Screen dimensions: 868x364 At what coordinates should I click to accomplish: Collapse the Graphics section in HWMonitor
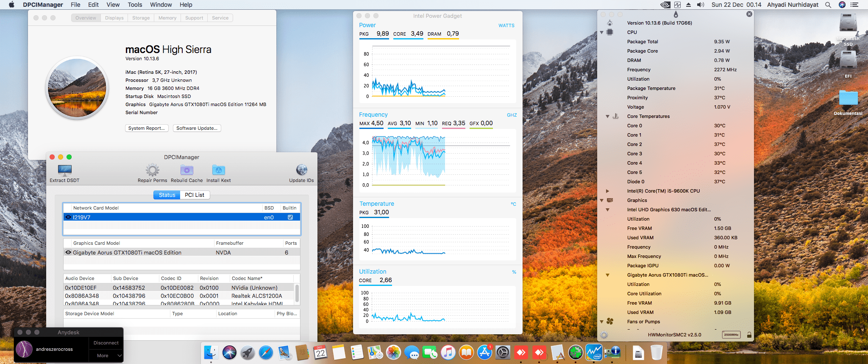click(602, 200)
